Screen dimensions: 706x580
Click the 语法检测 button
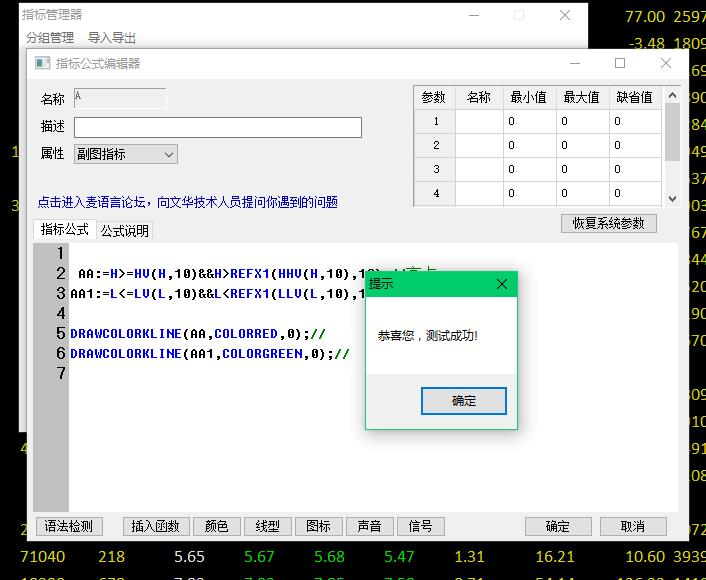pos(69,526)
